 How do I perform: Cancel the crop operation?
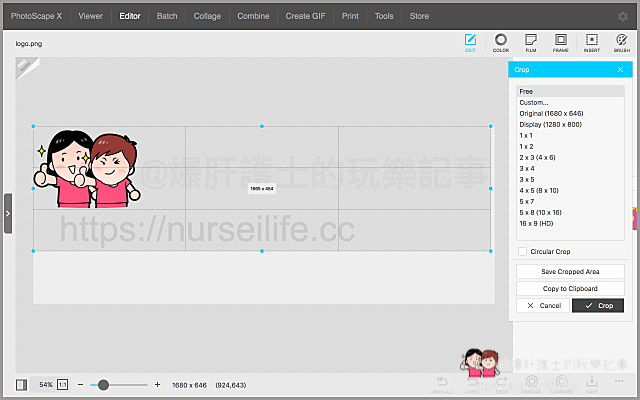pos(543,305)
